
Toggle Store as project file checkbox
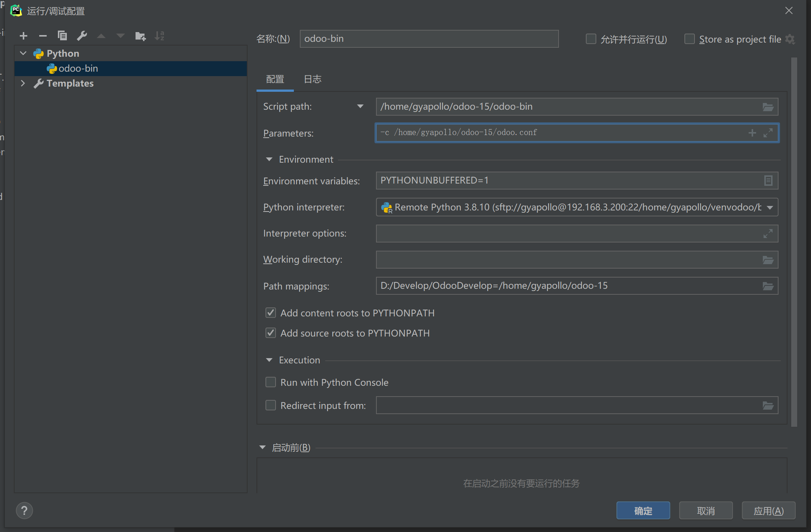click(x=689, y=39)
